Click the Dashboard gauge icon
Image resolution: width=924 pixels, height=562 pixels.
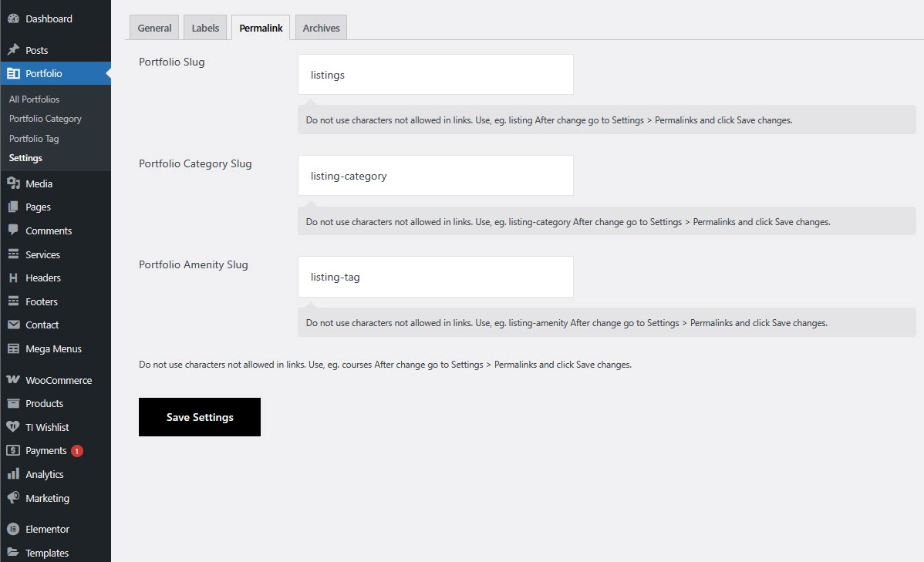pyautogui.click(x=13, y=19)
